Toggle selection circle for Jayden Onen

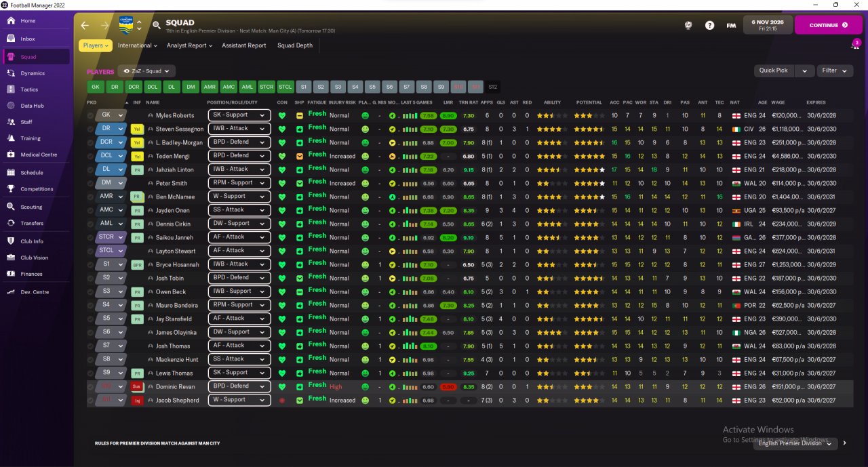pyautogui.click(x=91, y=210)
